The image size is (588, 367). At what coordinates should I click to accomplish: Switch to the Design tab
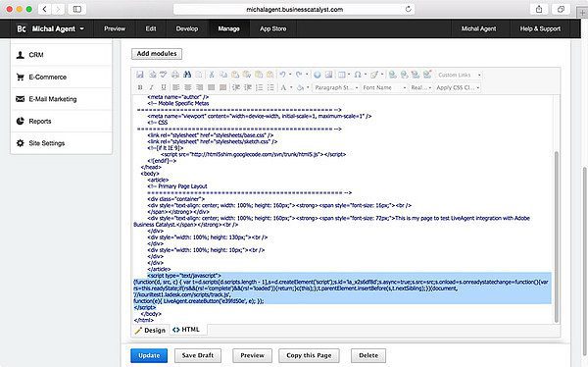(x=150, y=330)
